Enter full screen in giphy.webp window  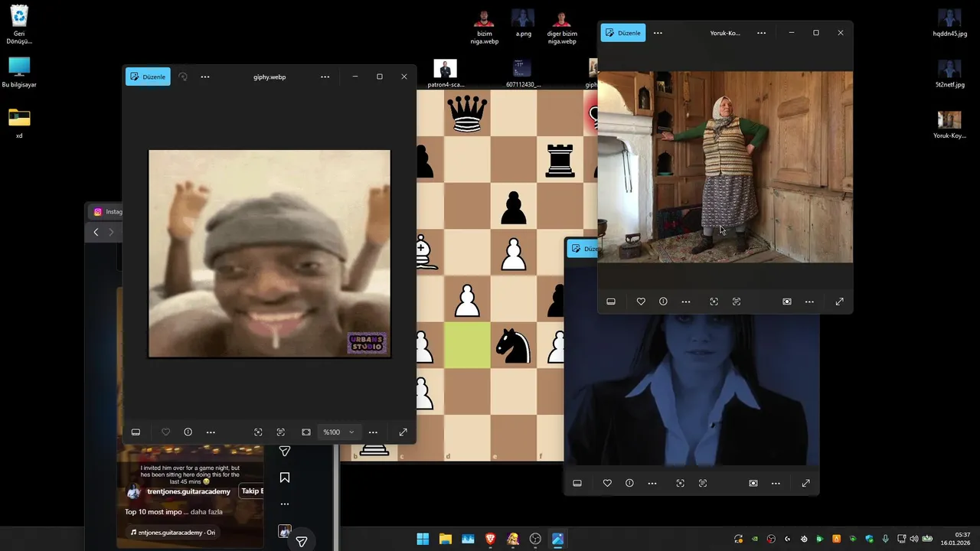(403, 432)
